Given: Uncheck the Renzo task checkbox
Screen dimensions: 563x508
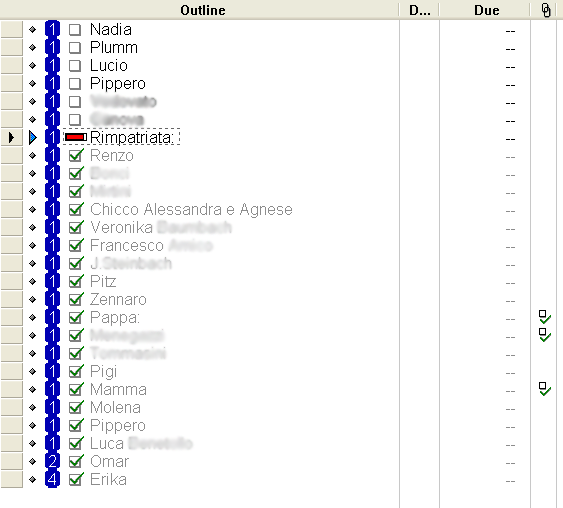Looking at the screenshot, I should click(x=76, y=155).
